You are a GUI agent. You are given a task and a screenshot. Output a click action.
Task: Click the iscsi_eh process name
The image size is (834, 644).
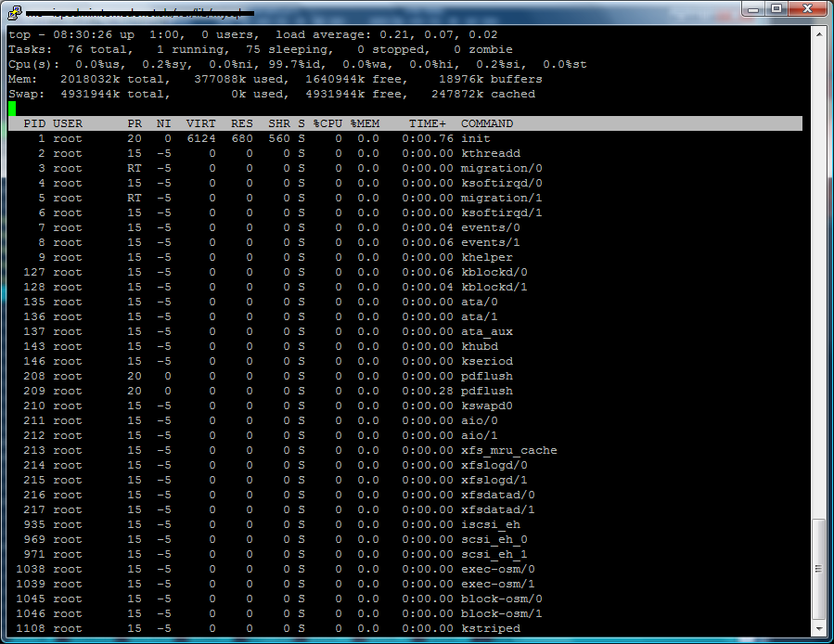[x=491, y=525]
